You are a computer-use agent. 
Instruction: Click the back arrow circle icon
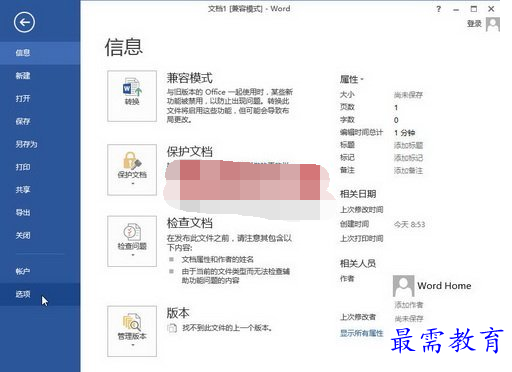[24, 22]
